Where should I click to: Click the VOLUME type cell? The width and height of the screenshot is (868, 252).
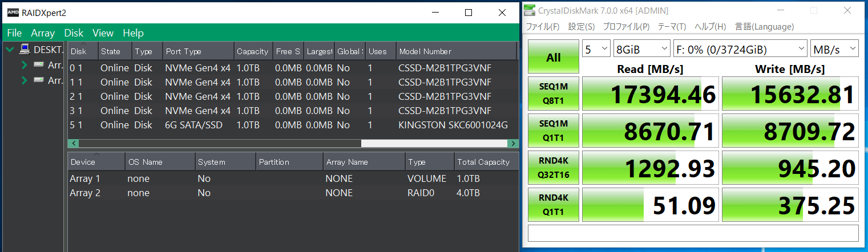pyautogui.click(x=427, y=178)
